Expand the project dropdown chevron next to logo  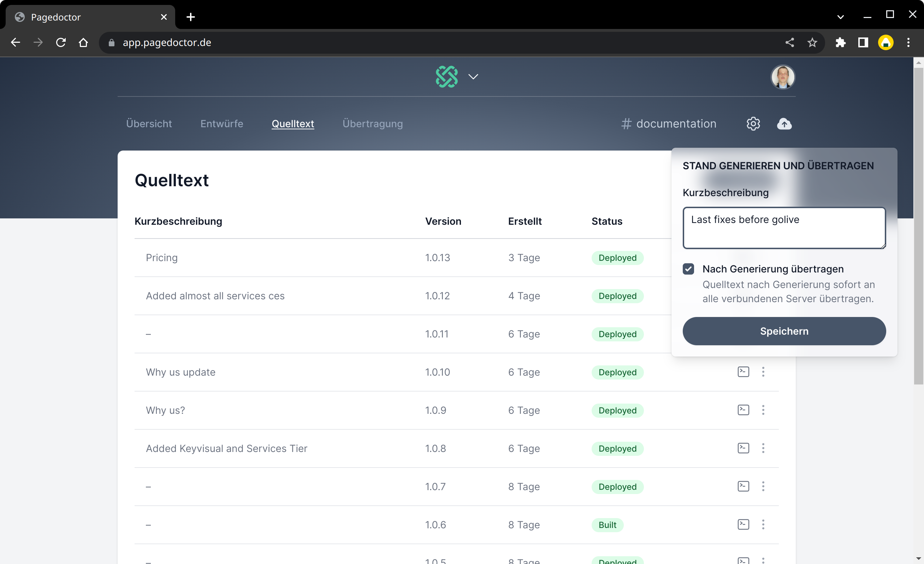coord(473,77)
